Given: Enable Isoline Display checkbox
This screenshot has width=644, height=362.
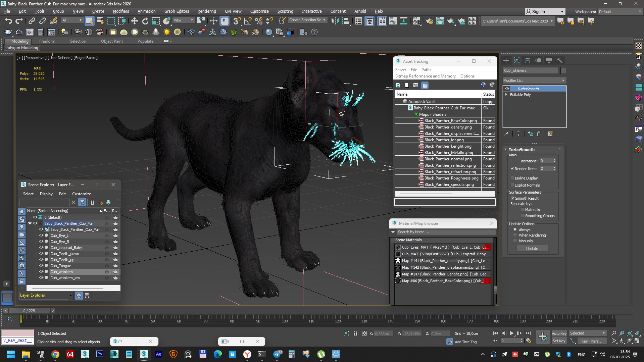Looking at the screenshot, I should point(512,178).
